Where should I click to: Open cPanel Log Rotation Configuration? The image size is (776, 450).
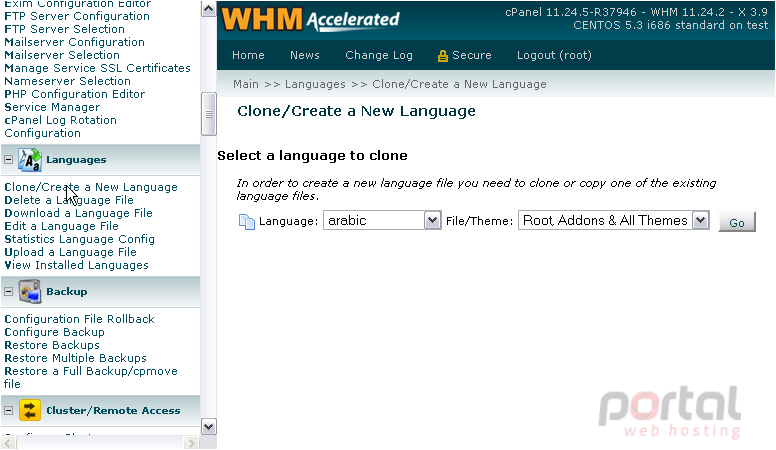click(60, 126)
